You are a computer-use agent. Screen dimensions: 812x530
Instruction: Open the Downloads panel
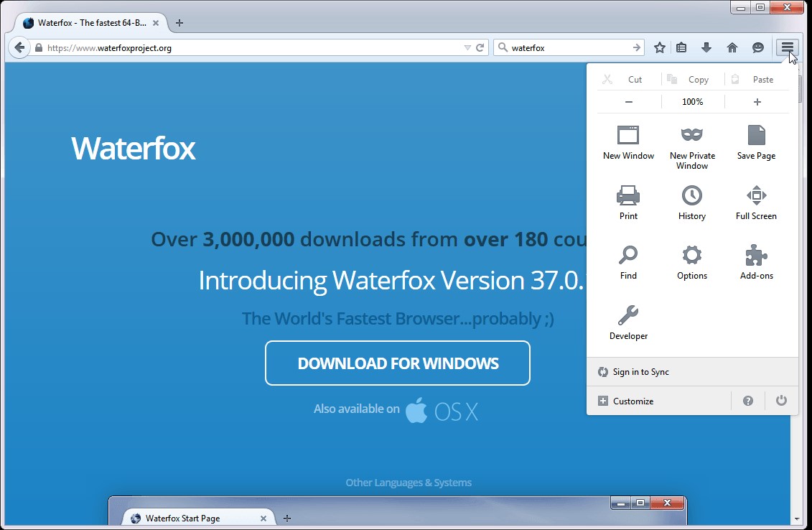(706, 47)
